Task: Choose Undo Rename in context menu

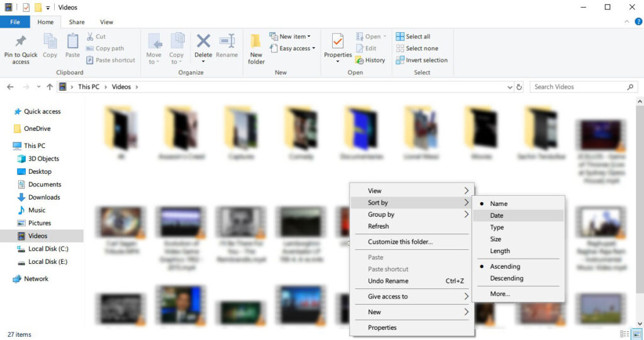Action: (x=412, y=281)
